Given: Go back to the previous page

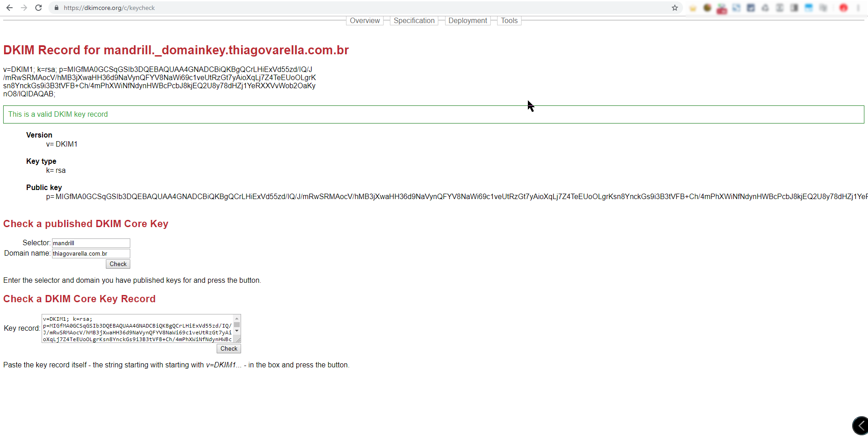Looking at the screenshot, I should click(9, 8).
